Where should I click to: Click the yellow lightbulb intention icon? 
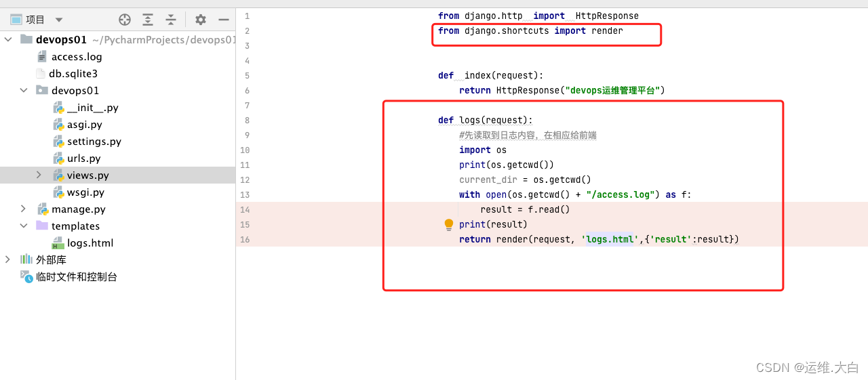[x=448, y=224]
